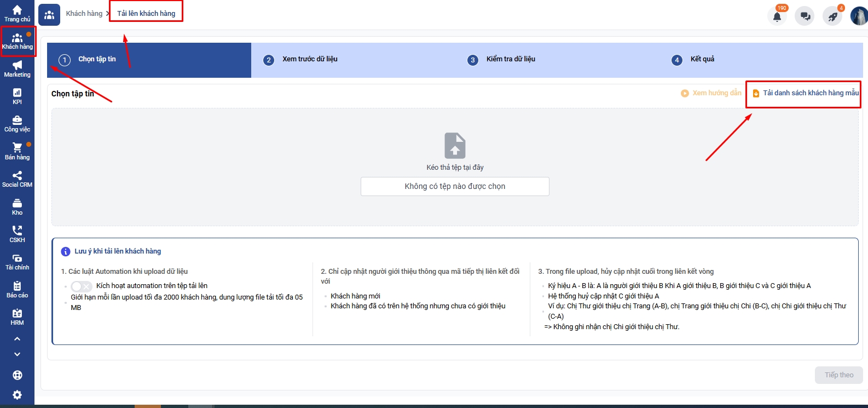868x408 pixels.
Task: Open settings gear in sidebar
Action: [x=17, y=395]
